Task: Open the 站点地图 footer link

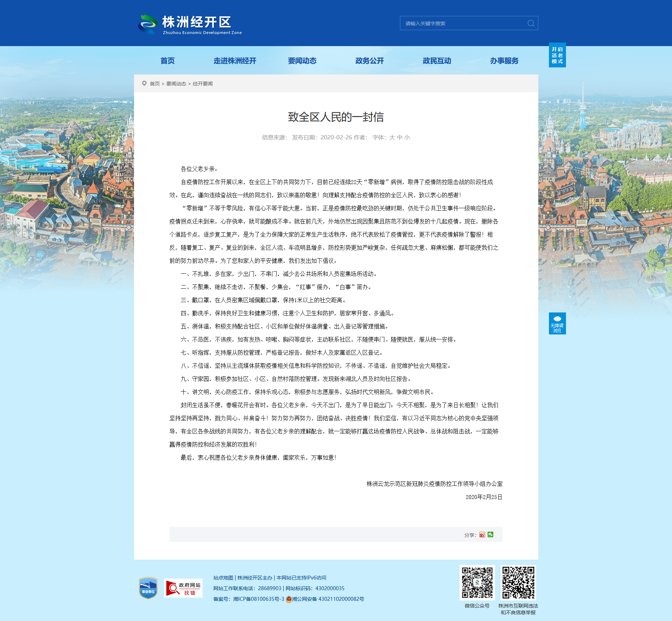Action: click(x=223, y=578)
